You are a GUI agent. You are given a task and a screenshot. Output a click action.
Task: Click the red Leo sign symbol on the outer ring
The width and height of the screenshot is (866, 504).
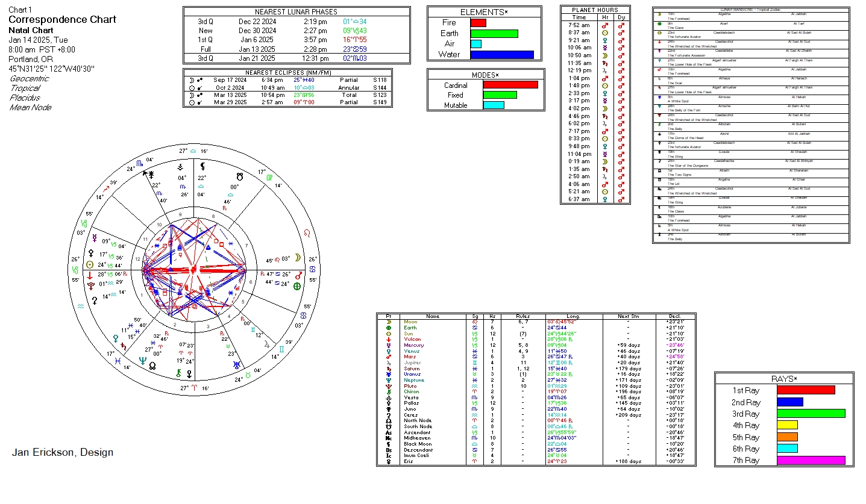(x=307, y=232)
